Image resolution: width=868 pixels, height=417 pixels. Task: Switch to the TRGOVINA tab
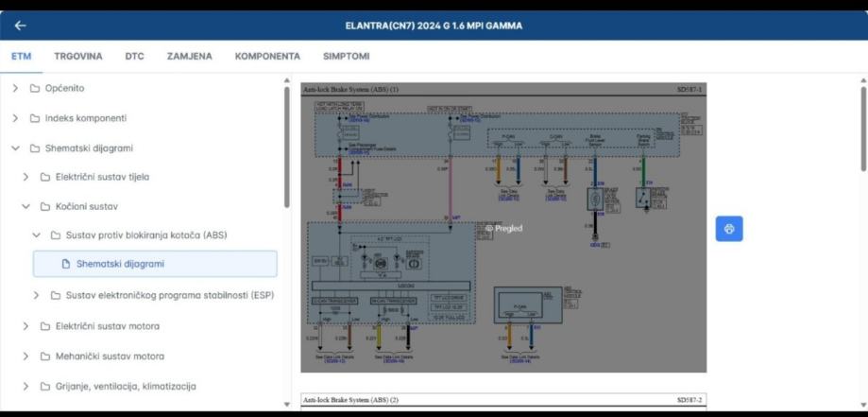tap(78, 56)
